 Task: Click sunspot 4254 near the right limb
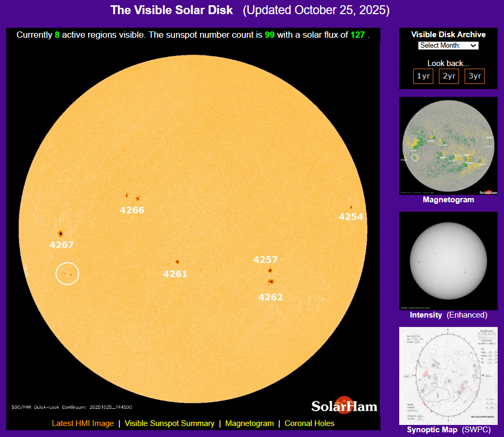[x=350, y=207]
